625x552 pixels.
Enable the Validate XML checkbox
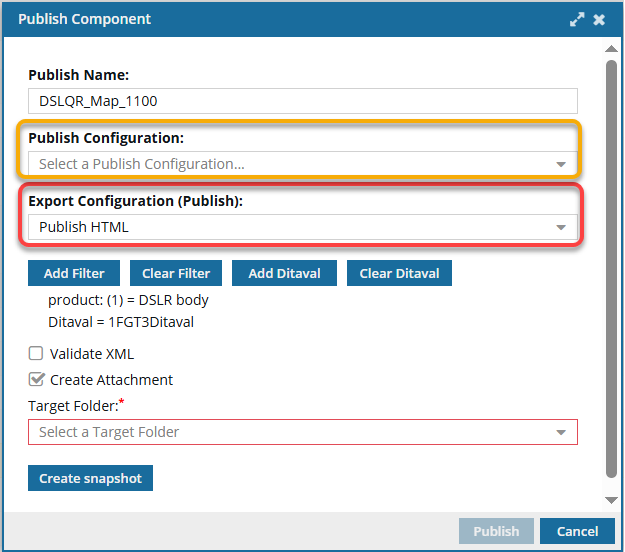click(x=36, y=353)
